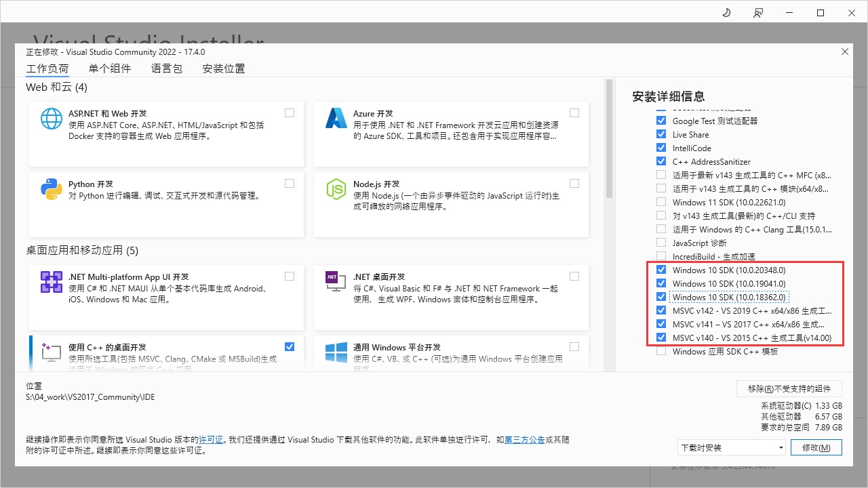Screen dimensions: 868x488
Task: Close the modify dialog with X
Action: (844, 52)
